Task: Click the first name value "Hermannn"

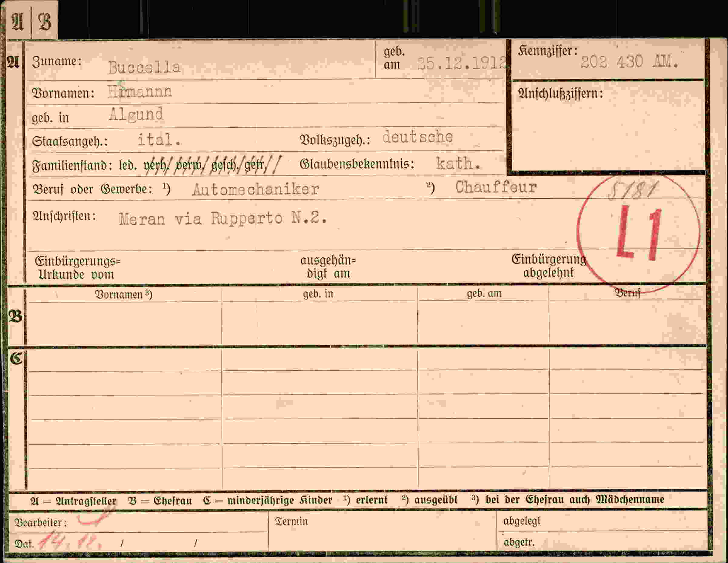Action: coord(140,91)
